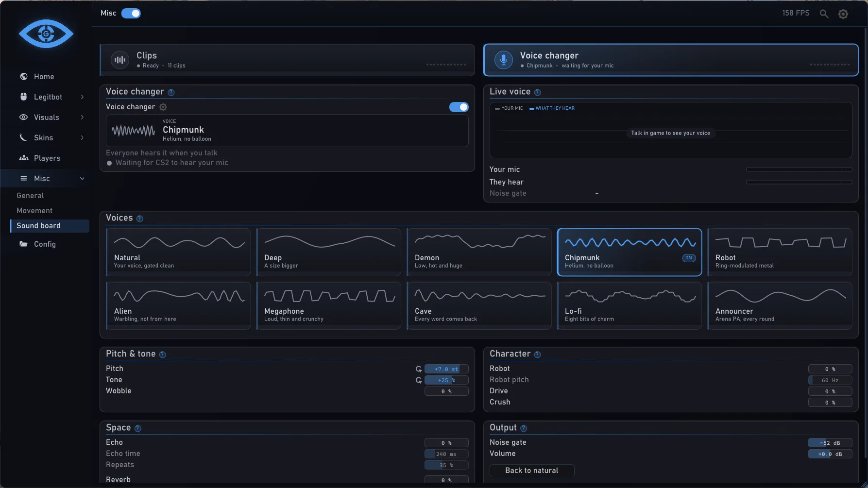Click the Back to natural button
Screen dimensions: 868x488
tap(532, 471)
